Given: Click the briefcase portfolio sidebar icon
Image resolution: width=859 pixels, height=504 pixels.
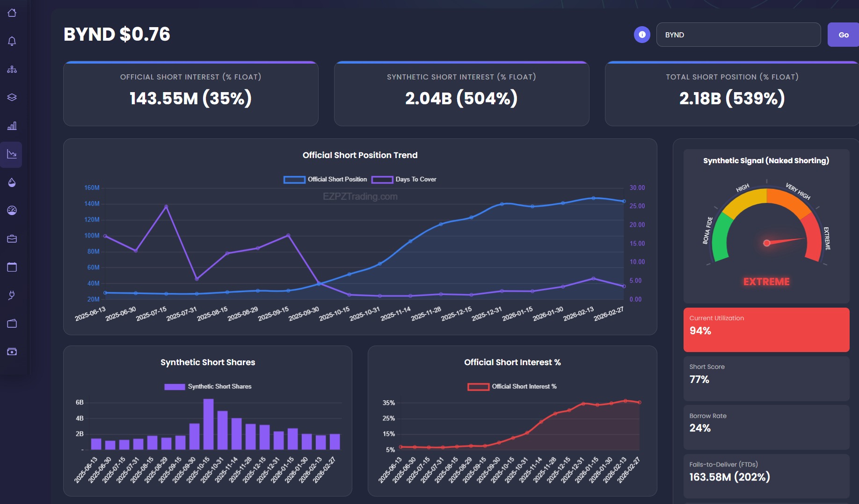Looking at the screenshot, I should 12,239.
